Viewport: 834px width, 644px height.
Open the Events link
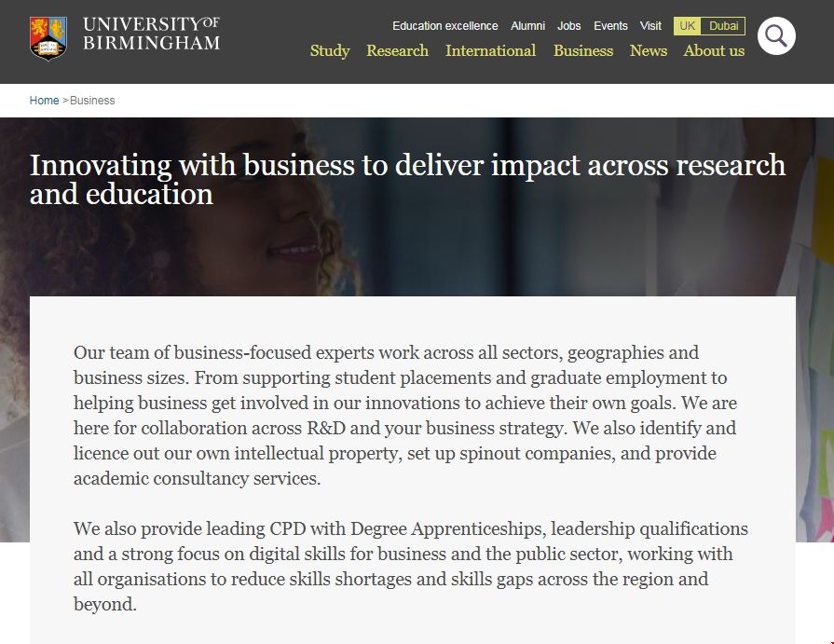[x=610, y=26]
